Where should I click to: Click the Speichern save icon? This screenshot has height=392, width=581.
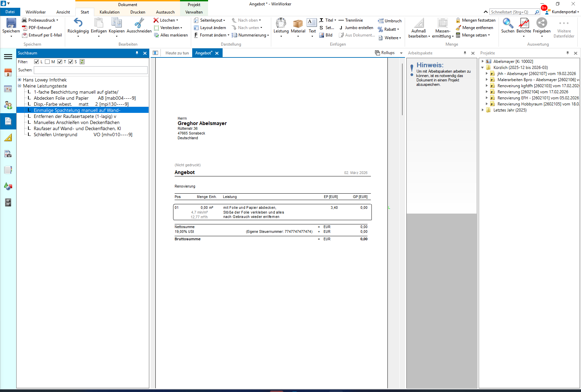[x=11, y=23]
